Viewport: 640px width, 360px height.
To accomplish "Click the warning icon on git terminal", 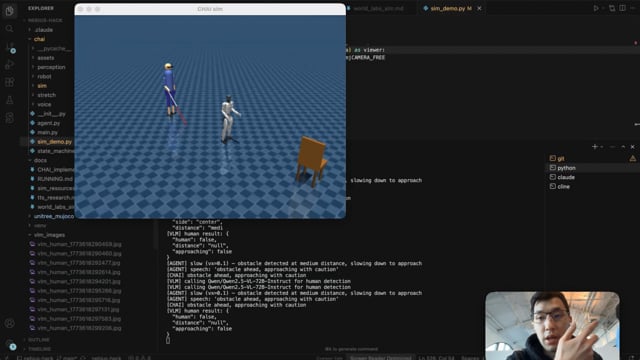I will pyautogui.click(x=633, y=158).
